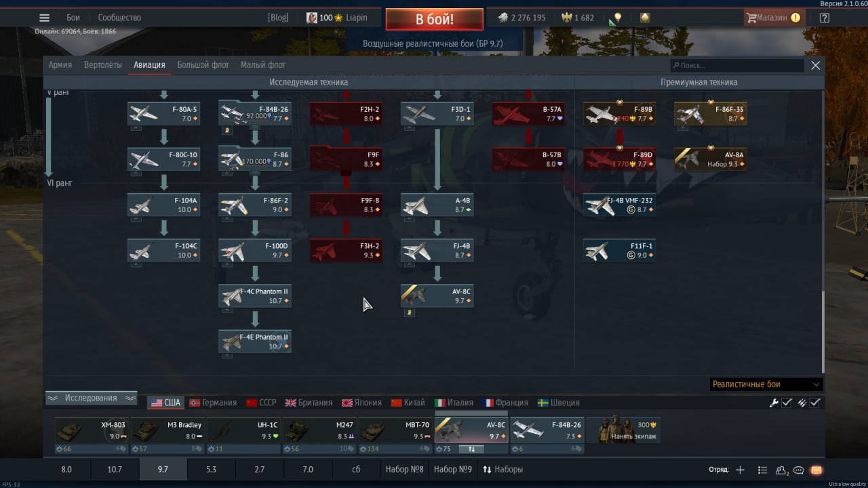The width and height of the screenshot is (868, 488).
Task: Select the F-89D premium aircraft
Action: click(619, 159)
